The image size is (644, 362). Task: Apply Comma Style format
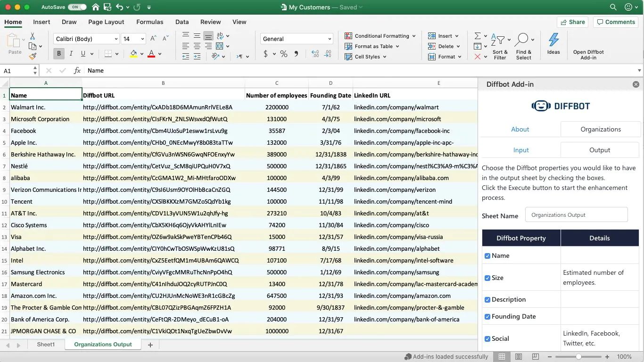point(296,54)
